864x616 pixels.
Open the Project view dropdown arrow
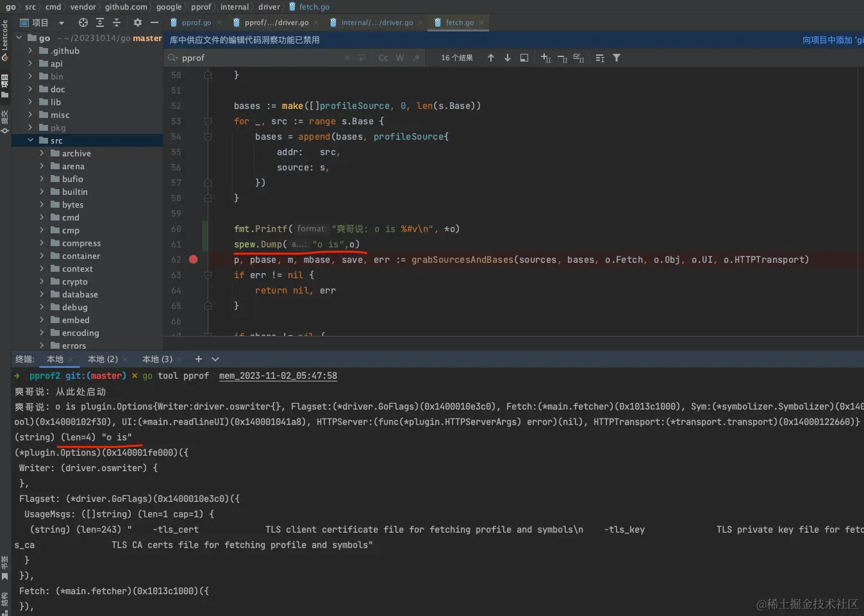(x=62, y=23)
